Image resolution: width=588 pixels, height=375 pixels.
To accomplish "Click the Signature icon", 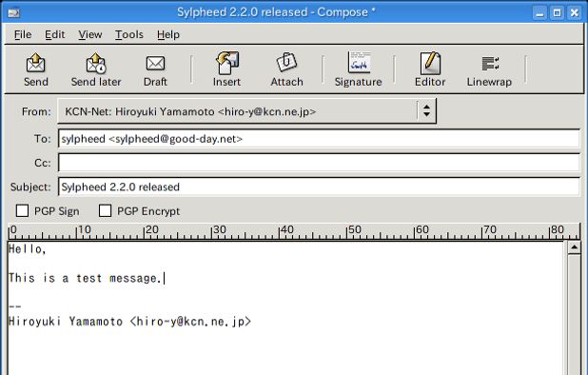I will pyautogui.click(x=359, y=62).
